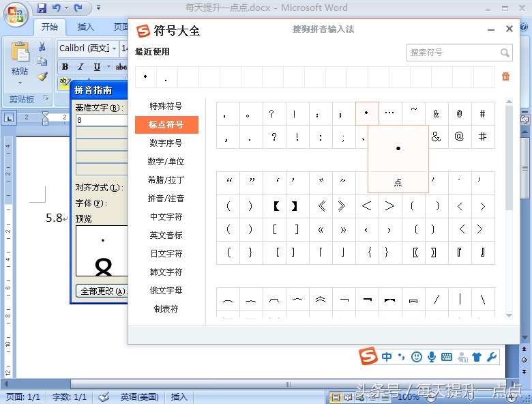Switch to the 插入 ribbon tab

pos(86,27)
